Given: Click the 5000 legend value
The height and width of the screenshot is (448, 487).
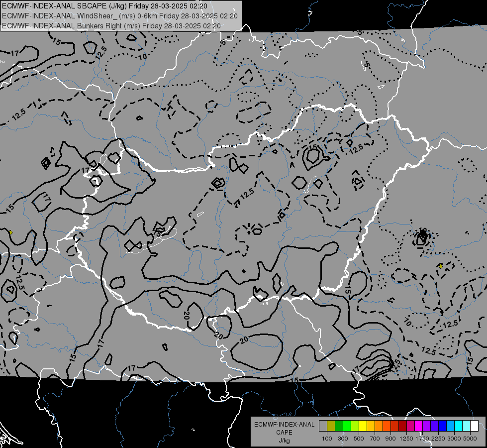Looking at the screenshot, I should 470,439.
